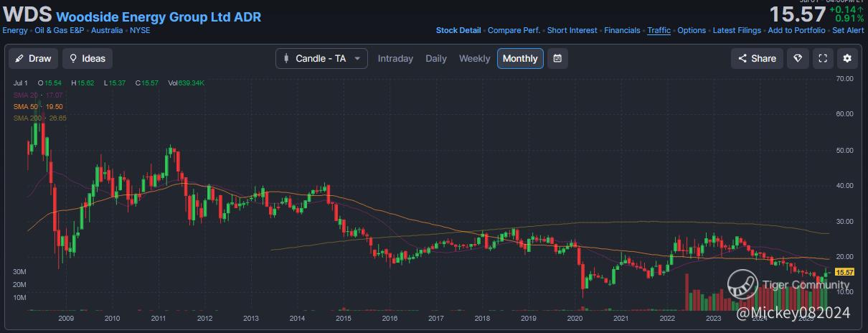Screen dimensions: 868x333
Task: Open chart settings gear
Action: click(x=847, y=59)
